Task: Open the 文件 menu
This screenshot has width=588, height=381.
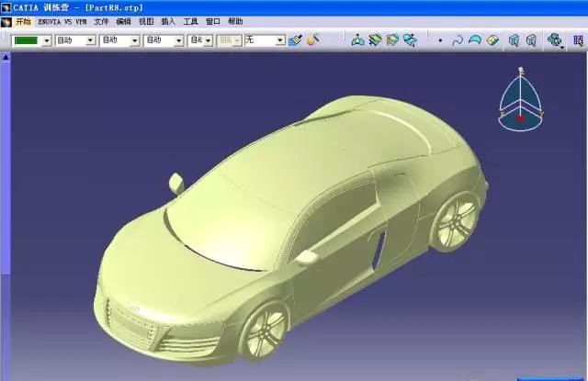Action: 101,21
